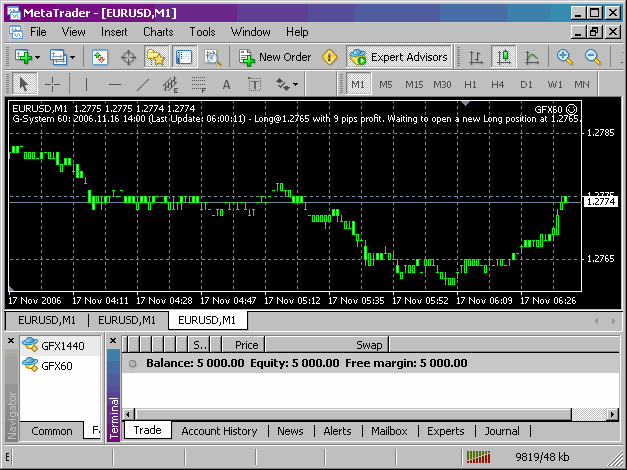Select the crosshair tool
Screen dimensions: 627x470
pyautogui.click(x=52, y=84)
